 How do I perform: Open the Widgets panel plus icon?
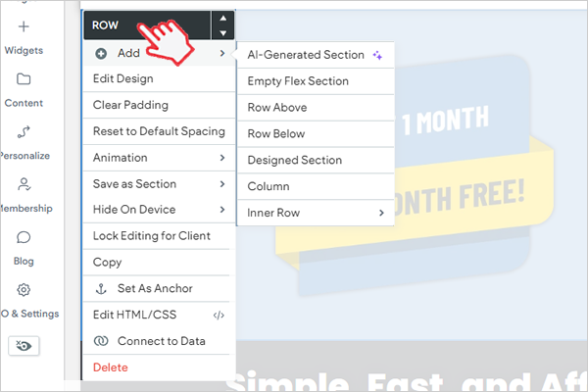(x=24, y=26)
